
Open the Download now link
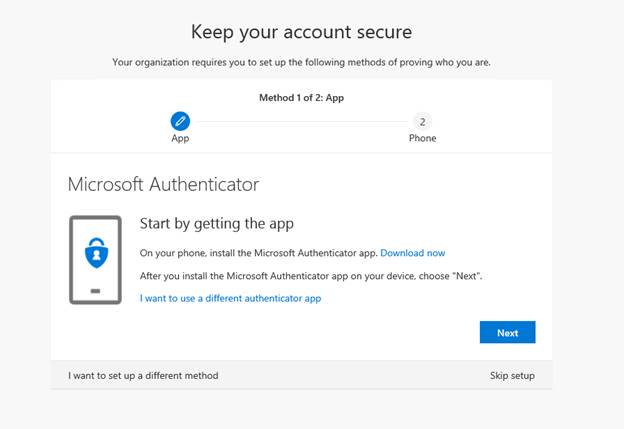[413, 253]
